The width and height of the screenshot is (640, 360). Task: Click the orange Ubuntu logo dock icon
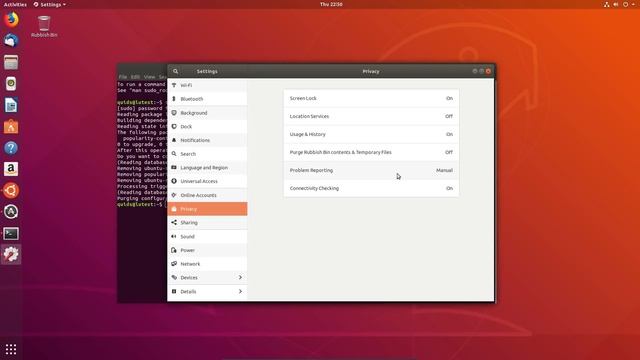click(x=11, y=191)
